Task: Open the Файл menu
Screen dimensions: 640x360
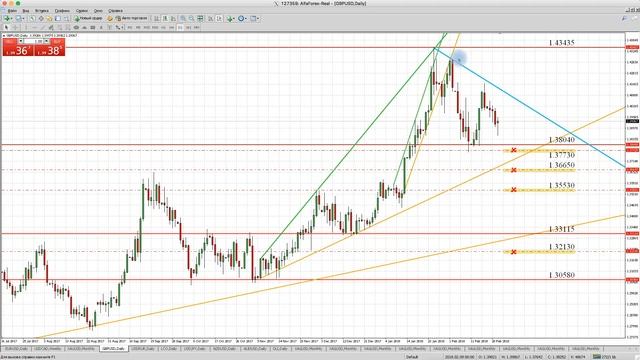Action: [x=12, y=11]
